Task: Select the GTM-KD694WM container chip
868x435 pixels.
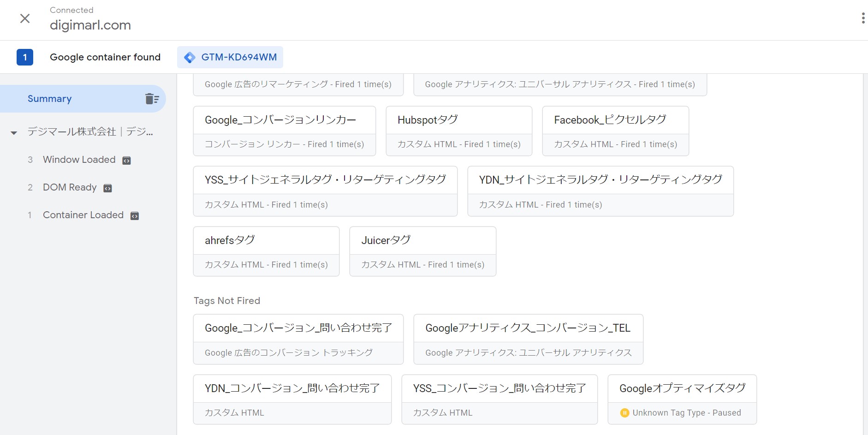Action: pos(230,57)
